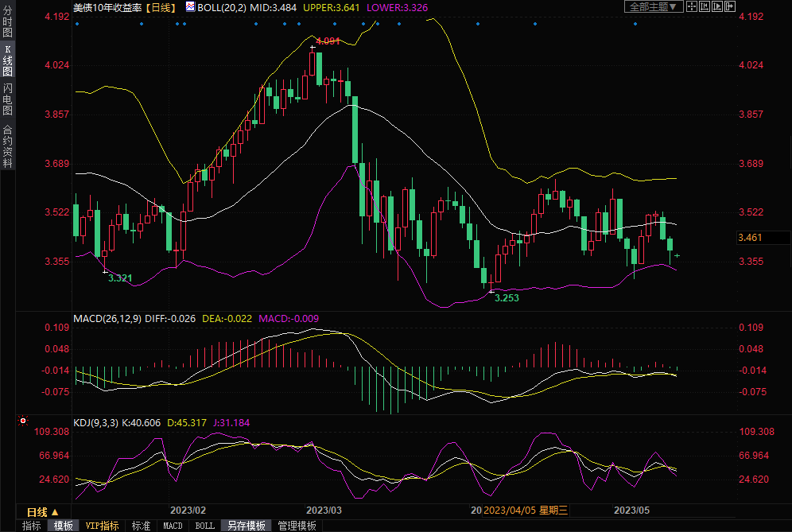Click the 【日线】 period label in title
The image size is (792, 532).
[x=161, y=6]
